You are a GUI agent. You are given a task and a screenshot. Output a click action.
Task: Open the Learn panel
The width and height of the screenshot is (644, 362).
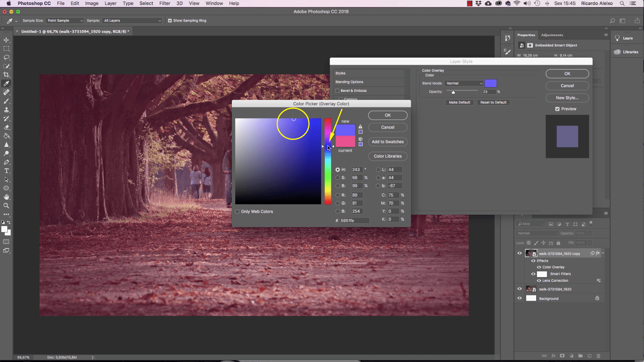pyautogui.click(x=624, y=38)
